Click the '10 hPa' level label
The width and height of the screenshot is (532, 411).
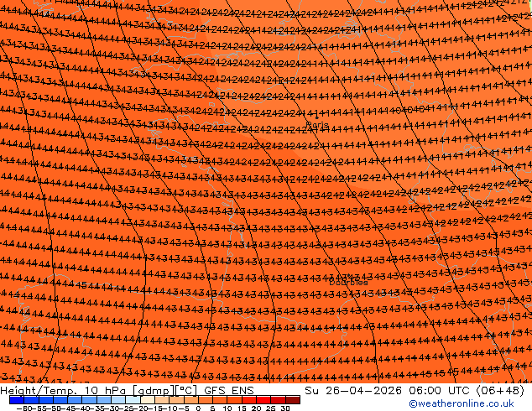point(107,390)
